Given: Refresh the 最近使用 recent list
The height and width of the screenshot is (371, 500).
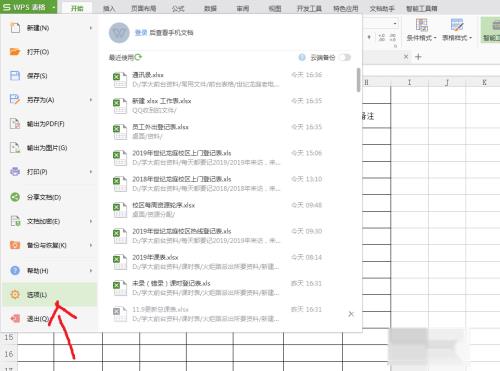Looking at the screenshot, I should [138, 57].
